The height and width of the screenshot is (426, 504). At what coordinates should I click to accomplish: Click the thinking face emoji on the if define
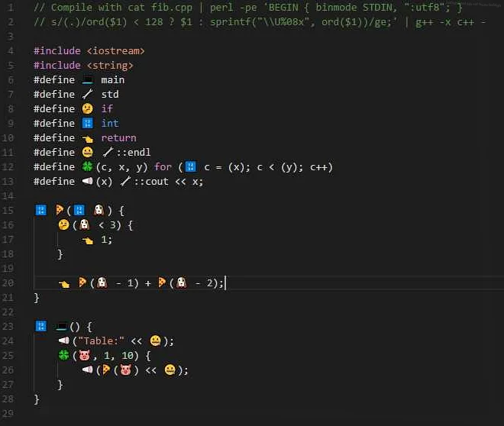click(87, 108)
